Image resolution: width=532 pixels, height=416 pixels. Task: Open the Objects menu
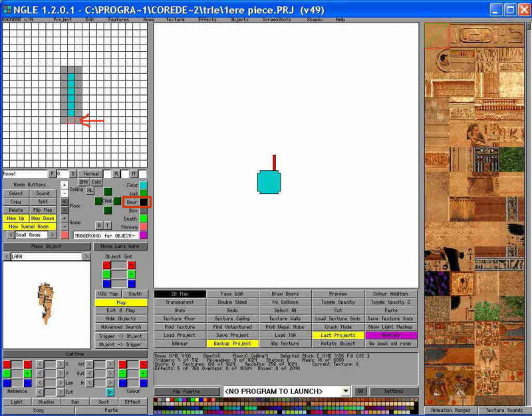point(239,20)
